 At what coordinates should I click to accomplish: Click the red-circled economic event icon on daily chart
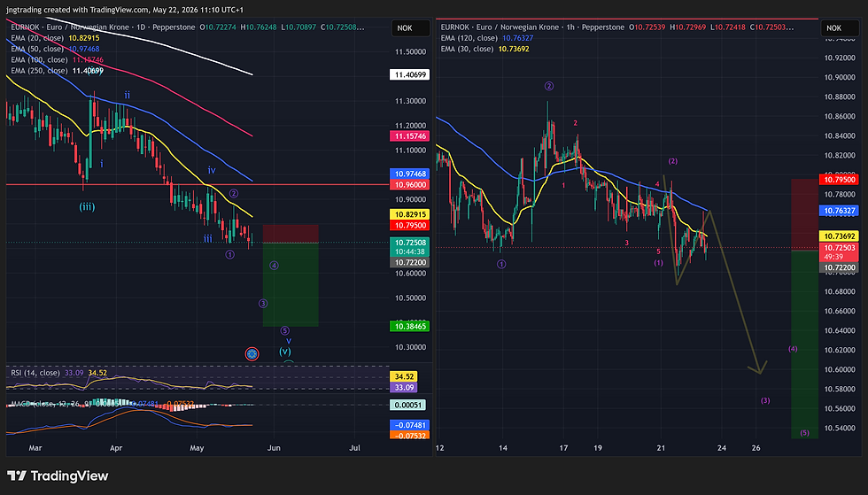tap(252, 354)
